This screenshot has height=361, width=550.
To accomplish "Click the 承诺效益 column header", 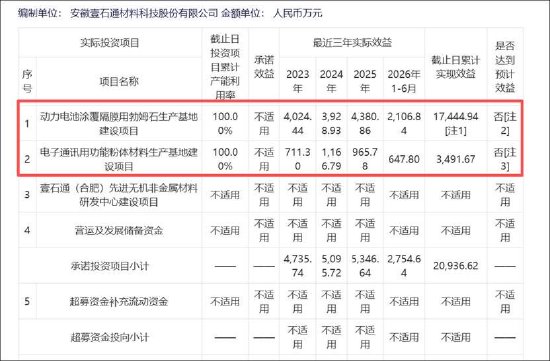I will pyautogui.click(x=264, y=67).
